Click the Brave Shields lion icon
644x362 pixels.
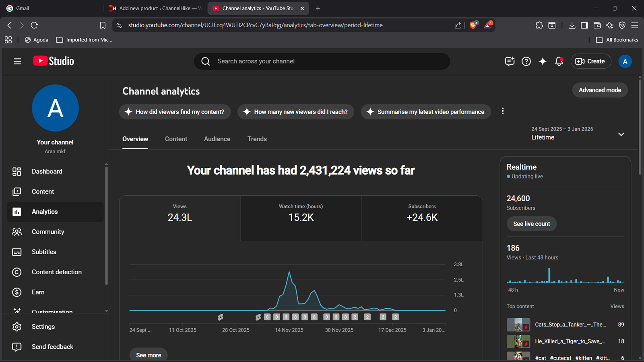pos(473,25)
